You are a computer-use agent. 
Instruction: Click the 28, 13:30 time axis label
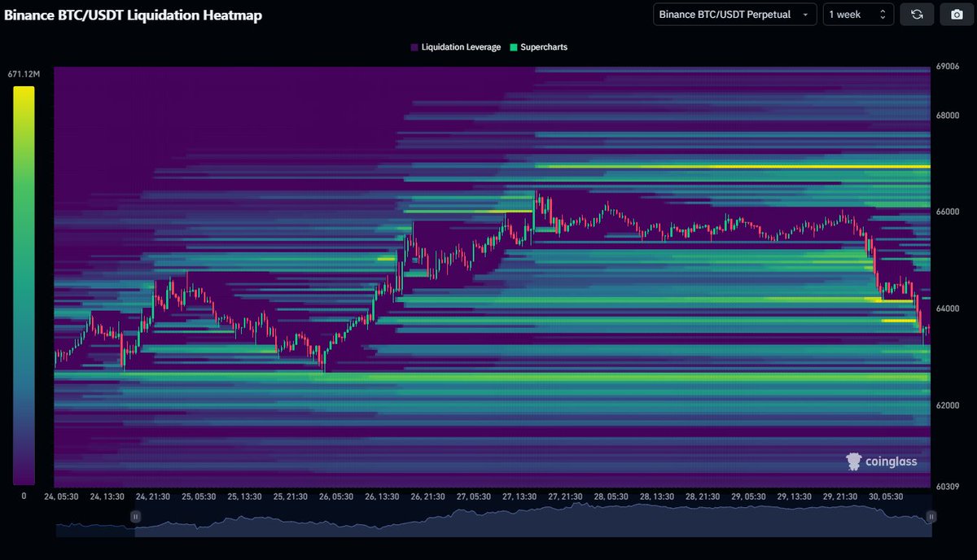[655, 496]
